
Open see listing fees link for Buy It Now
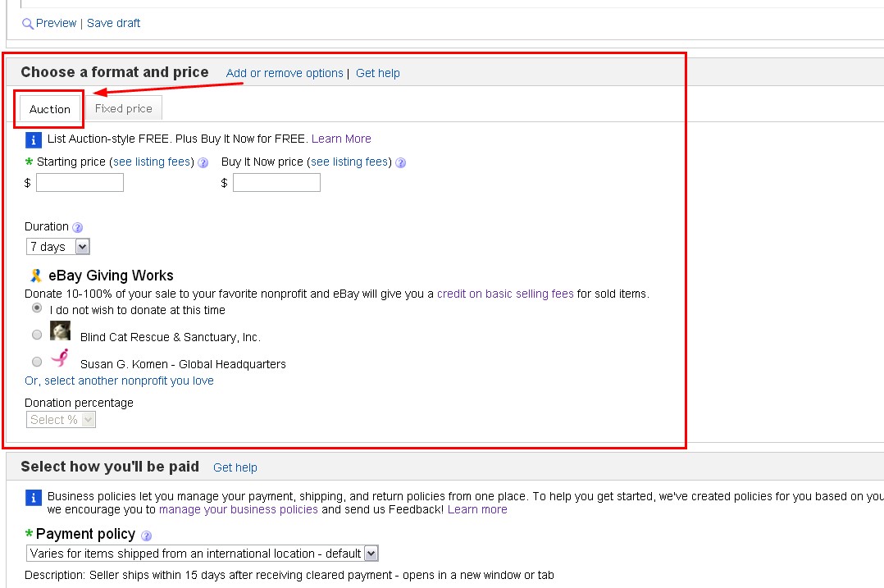tap(349, 162)
